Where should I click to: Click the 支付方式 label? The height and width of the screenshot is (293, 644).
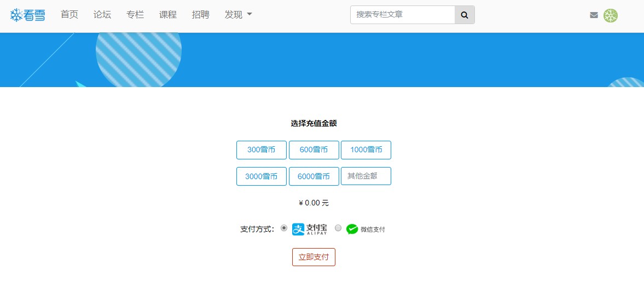[257, 229]
